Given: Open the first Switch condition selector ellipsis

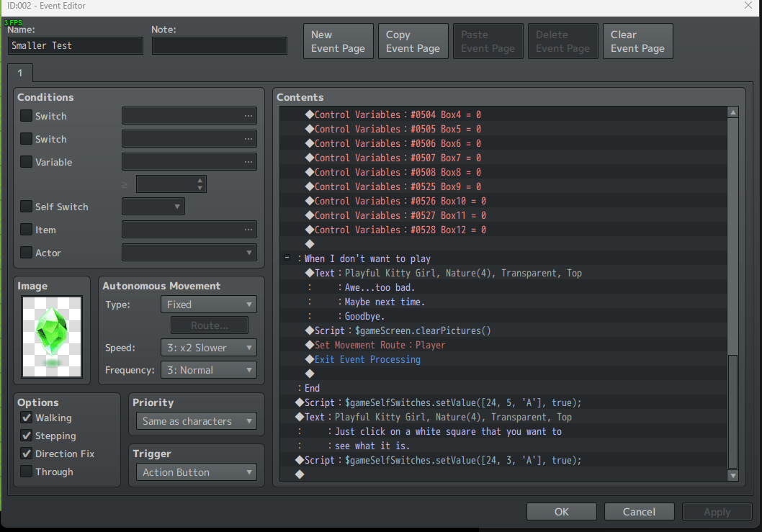Looking at the screenshot, I should [248, 116].
